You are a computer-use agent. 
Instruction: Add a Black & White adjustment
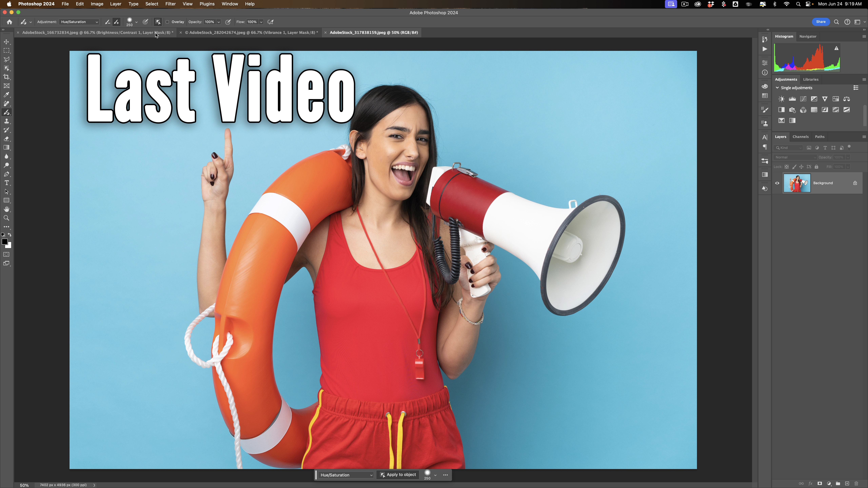[781, 110]
